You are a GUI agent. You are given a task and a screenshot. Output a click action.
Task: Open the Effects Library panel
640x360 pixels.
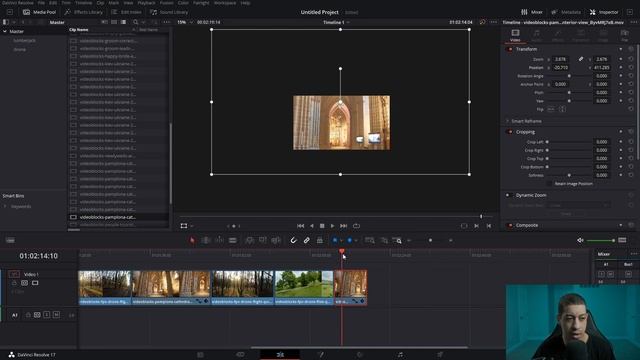84,12
